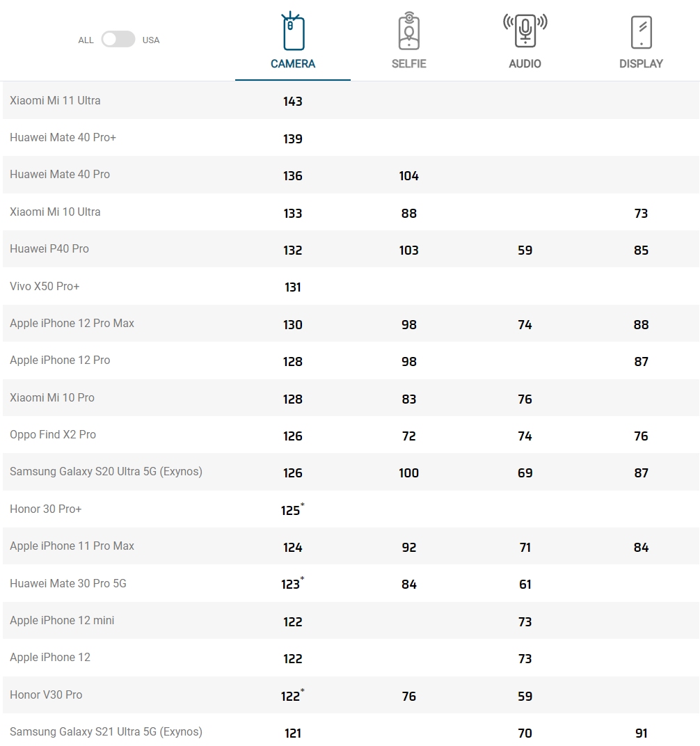
Task: Switch to the SELFIE tab label
Action: (x=409, y=64)
